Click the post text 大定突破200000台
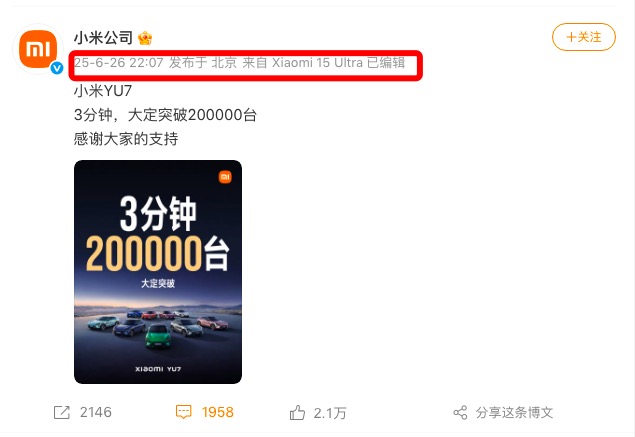The height and width of the screenshot is (437, 635). tap(192, 115)
